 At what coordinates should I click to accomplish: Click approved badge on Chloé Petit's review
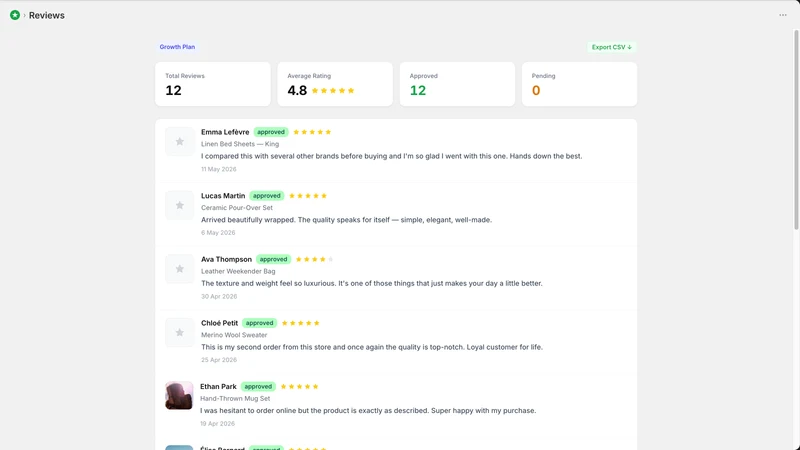pos(260,323)
